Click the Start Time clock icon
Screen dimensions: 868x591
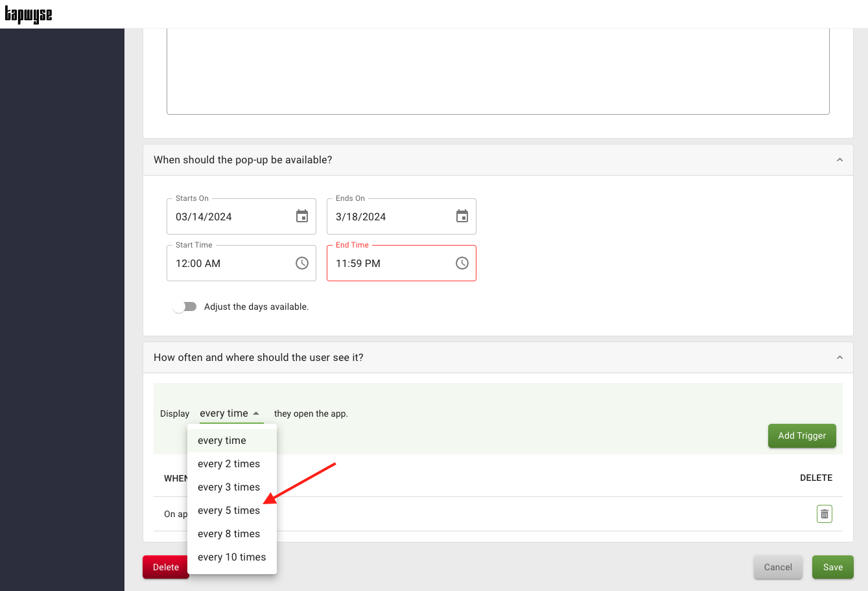pyautogui.click(x=302, y=263)
